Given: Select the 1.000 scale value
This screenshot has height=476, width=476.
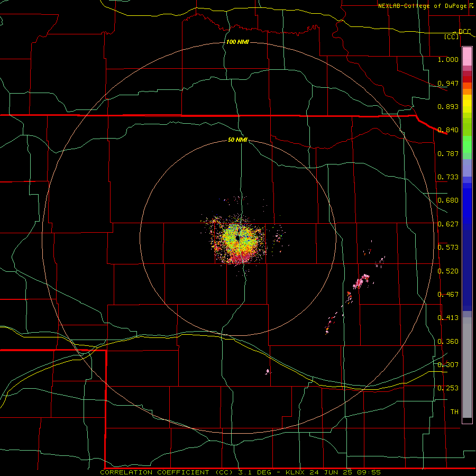Looking at the screenshot, I should point(448,59).
